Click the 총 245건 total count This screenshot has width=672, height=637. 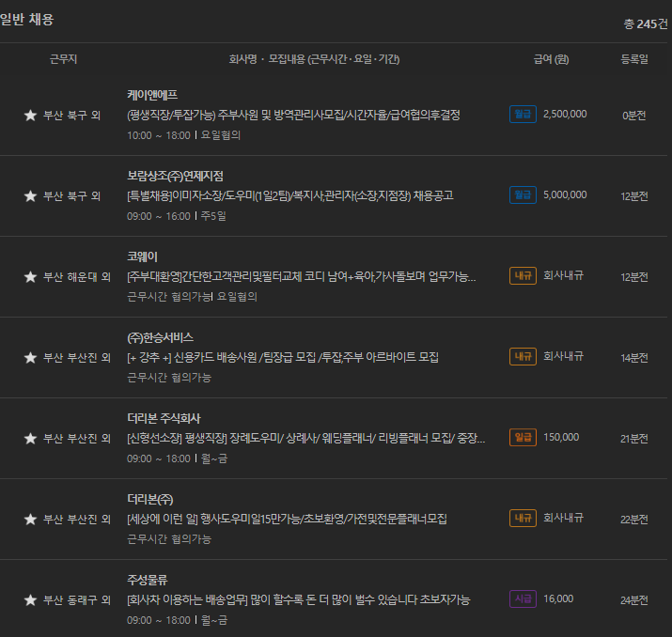pos(646,24)
